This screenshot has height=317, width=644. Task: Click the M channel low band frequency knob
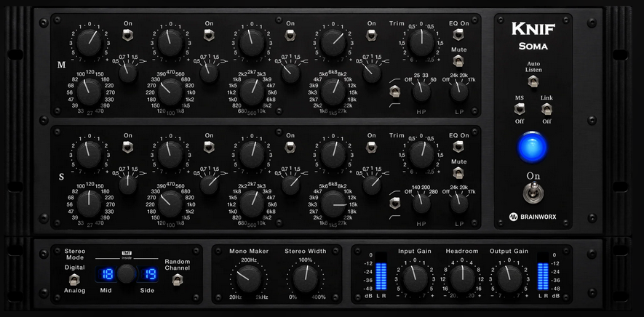click(x=89, y=92)
